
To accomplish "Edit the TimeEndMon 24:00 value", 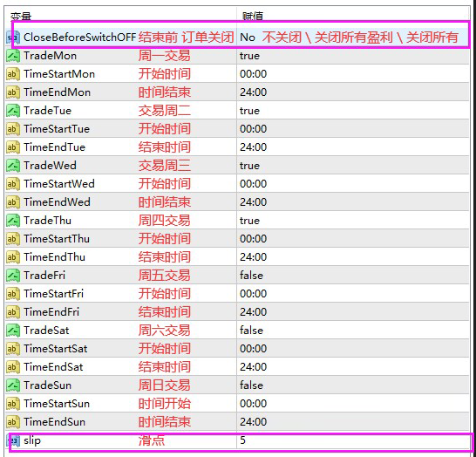I will [x=253, y=92].
